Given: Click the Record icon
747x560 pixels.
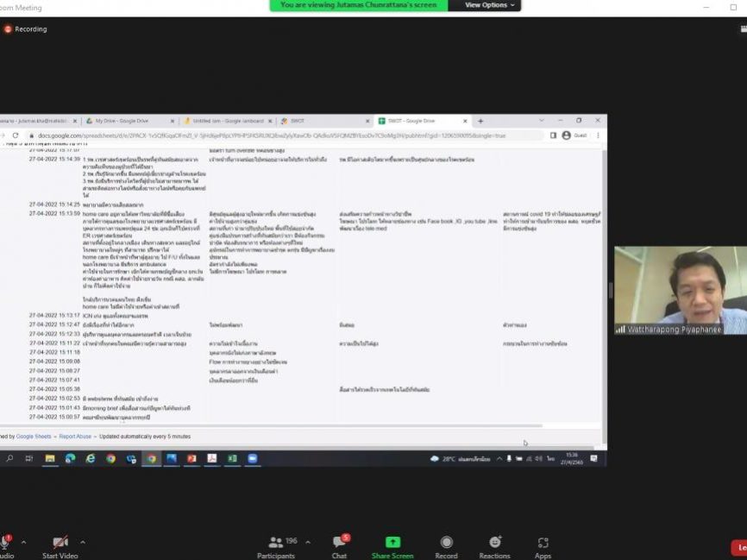Looking at the screenshot, I should pos(446,542).
